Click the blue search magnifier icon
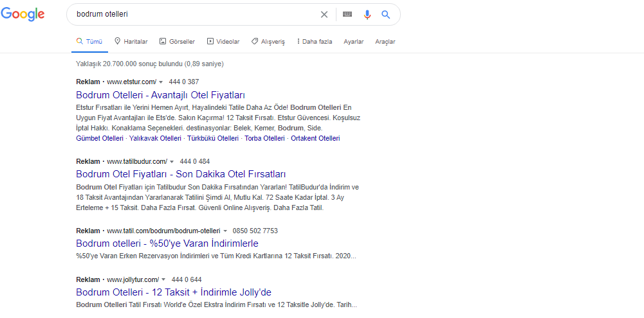The image size is (644, 318). coord(385,14)
